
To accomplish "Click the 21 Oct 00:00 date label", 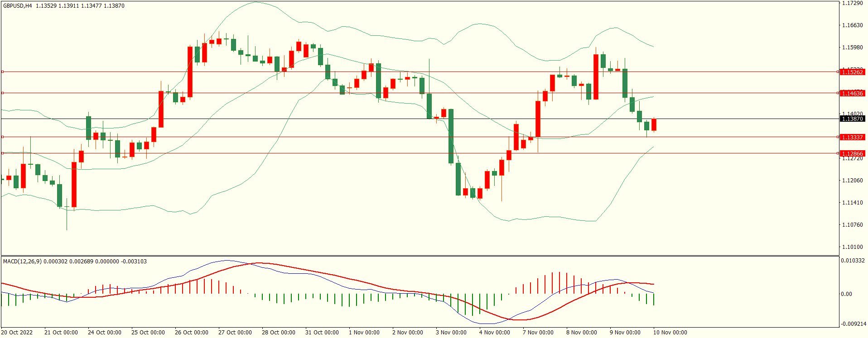I will [x=61, y=333].
